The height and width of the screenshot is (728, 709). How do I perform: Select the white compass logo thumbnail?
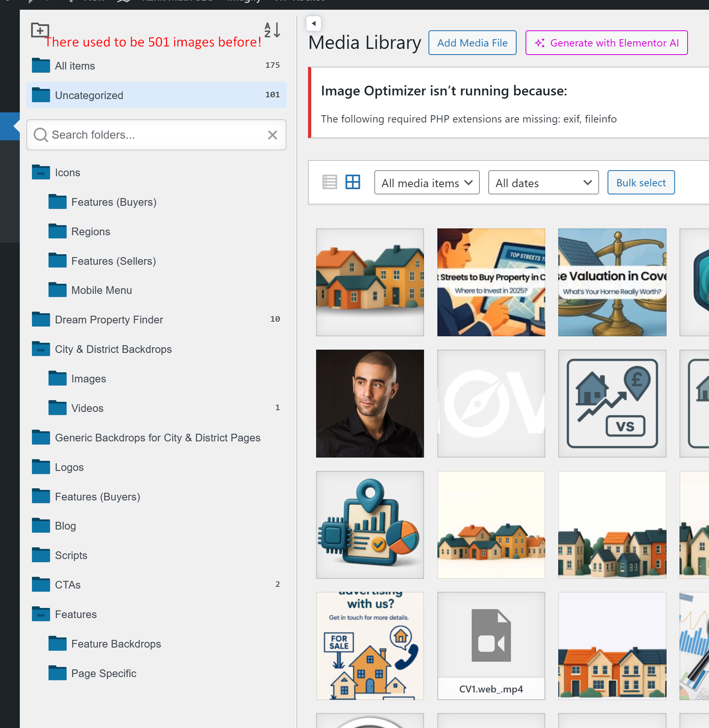coord(491,403)
